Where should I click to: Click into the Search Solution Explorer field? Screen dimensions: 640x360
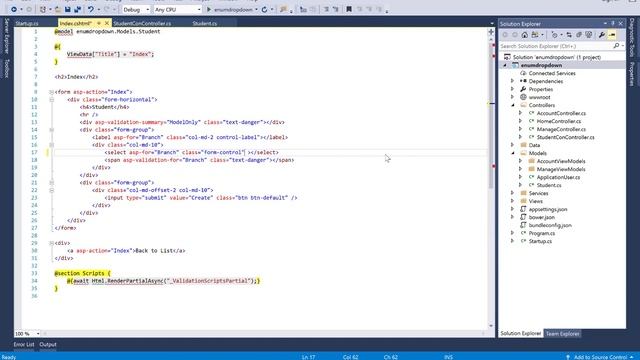pos(556,46)
